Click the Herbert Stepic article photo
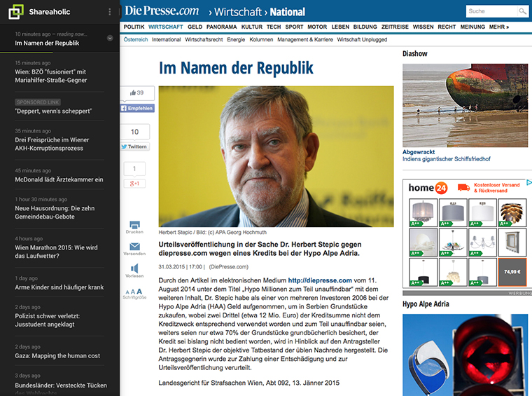 (276, 156)
